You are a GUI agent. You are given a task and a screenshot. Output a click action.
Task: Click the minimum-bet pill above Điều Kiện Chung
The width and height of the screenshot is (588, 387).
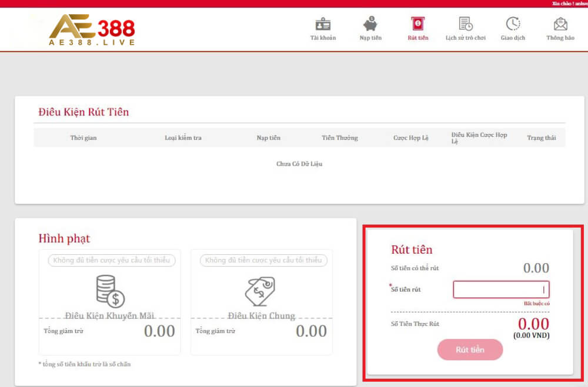[263, 260]
